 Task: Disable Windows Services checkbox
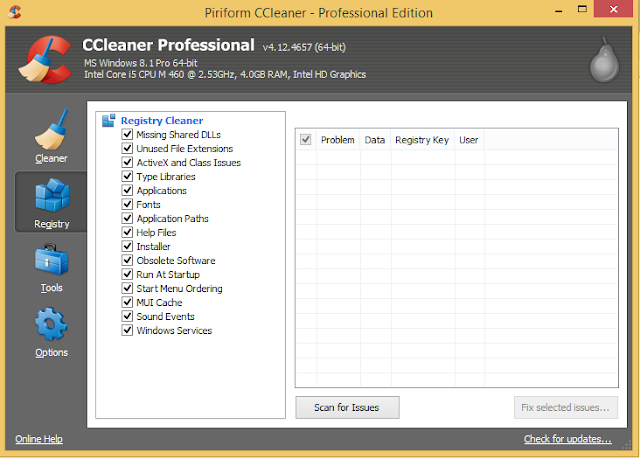127,330
